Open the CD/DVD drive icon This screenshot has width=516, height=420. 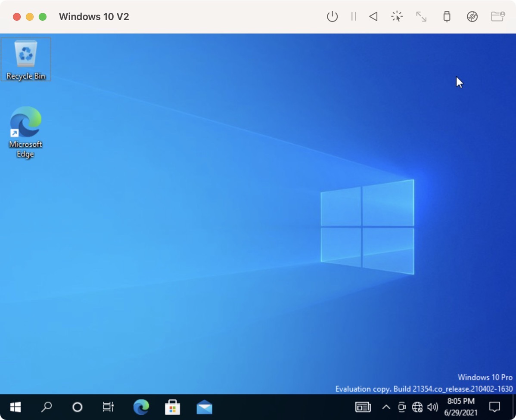pyautogui.click(x=472, y=17)
